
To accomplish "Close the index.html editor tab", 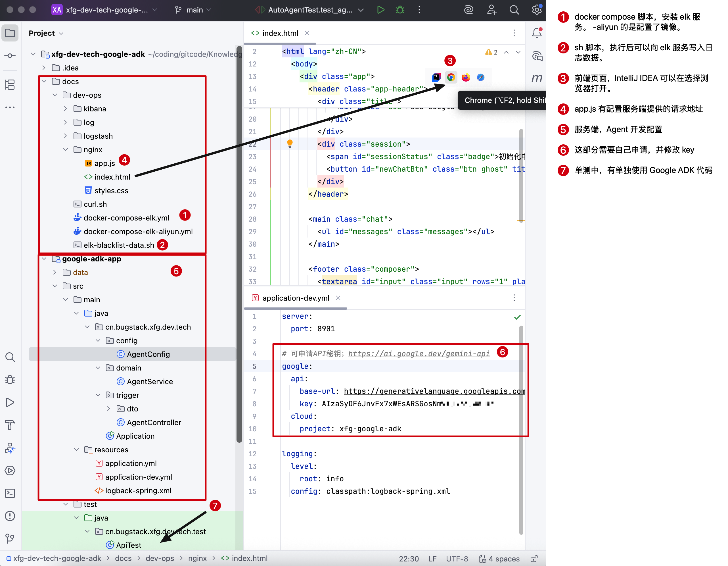I will 307,33.
